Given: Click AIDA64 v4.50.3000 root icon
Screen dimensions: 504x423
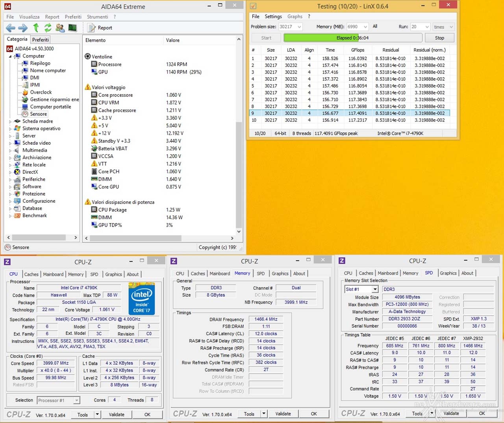Looking at the screenshot, I should 10,48.
